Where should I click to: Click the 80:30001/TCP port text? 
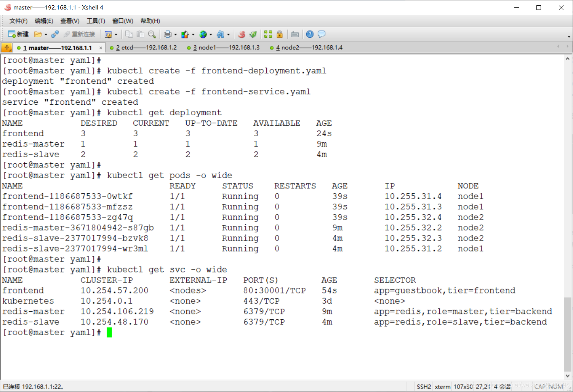[x=274, y=290]
